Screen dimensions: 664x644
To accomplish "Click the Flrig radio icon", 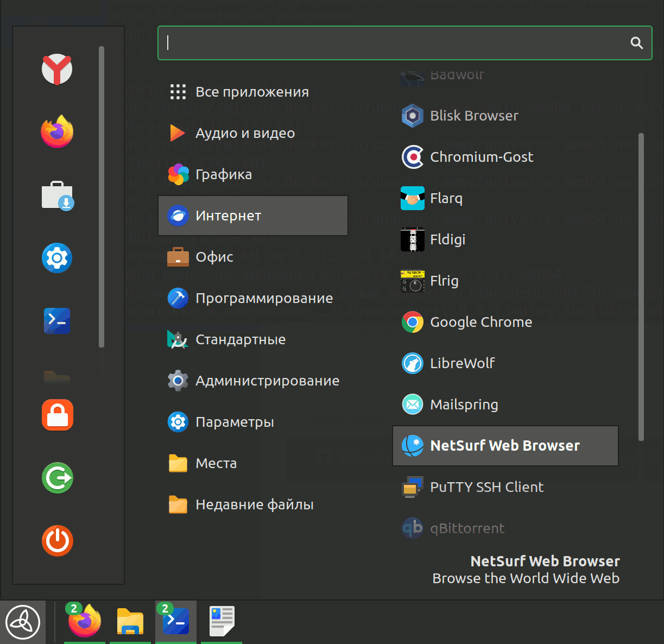I will (x=413, y=281).
